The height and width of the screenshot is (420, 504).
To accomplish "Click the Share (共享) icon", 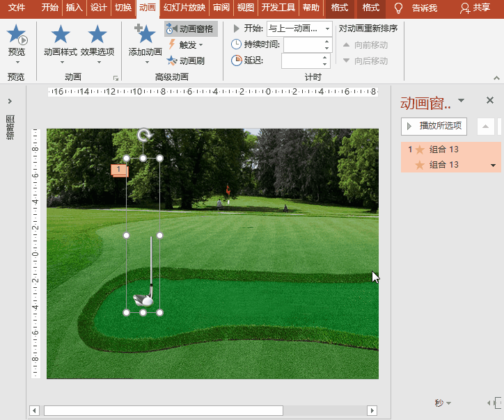I will pos(465,8).
